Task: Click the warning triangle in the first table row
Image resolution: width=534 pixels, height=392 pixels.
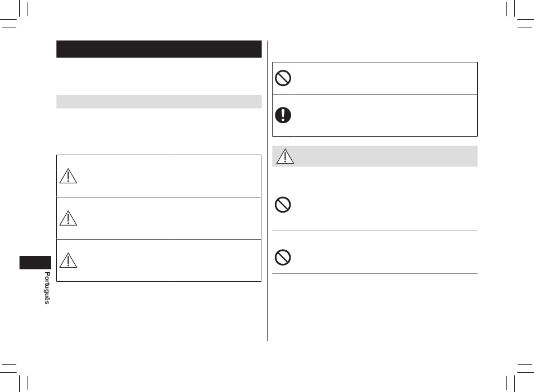Action: pos(68,176)
